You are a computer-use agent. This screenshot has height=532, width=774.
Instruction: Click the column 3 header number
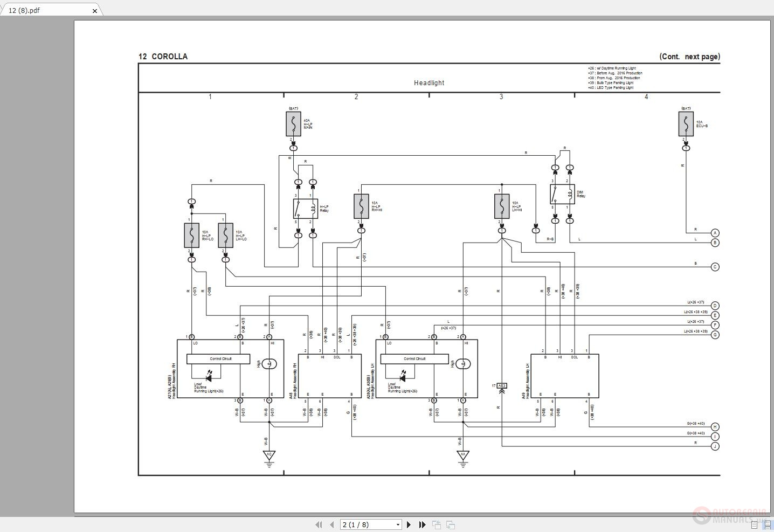(501, 97)
